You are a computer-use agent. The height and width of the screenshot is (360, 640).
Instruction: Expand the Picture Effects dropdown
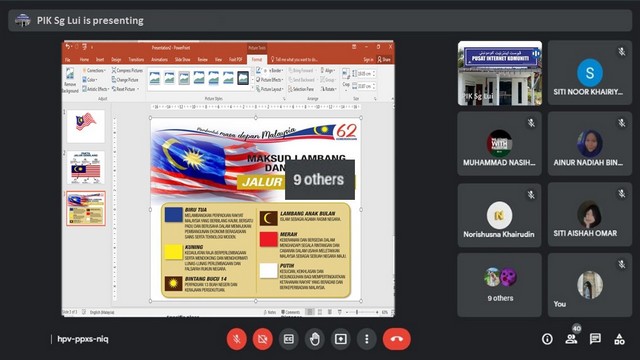[269, 80]
